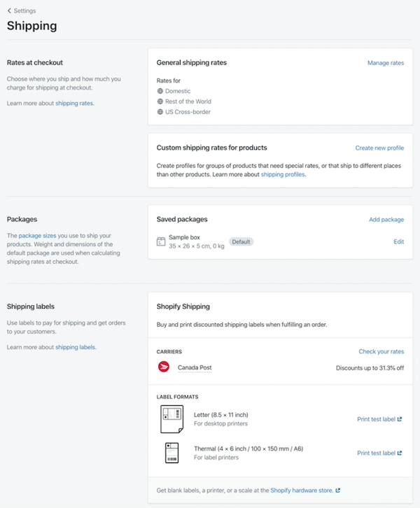420x508 pixels.
Task: Click the Canada Post carrier logo
Action: coord(164,367)
